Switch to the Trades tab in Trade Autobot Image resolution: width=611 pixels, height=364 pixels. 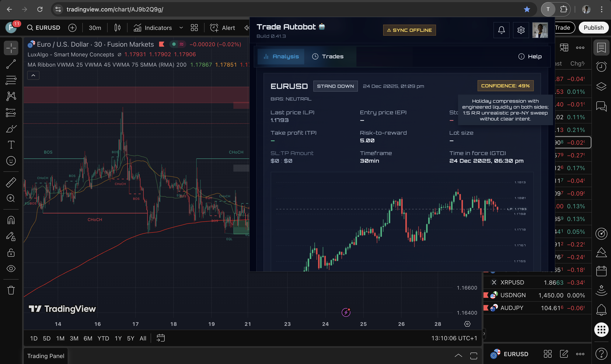tap(328, 56)
